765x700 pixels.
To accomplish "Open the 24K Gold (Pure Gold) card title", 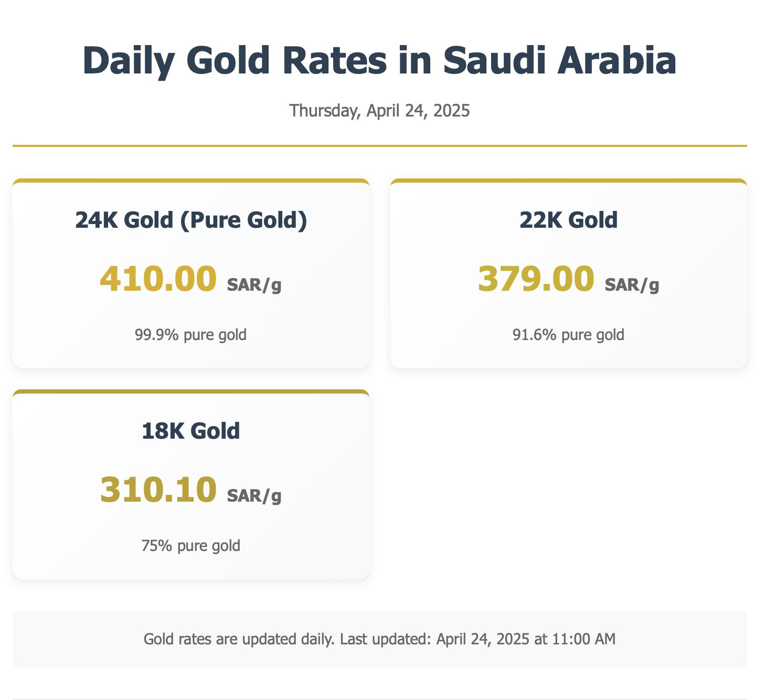I will (191, 220).
